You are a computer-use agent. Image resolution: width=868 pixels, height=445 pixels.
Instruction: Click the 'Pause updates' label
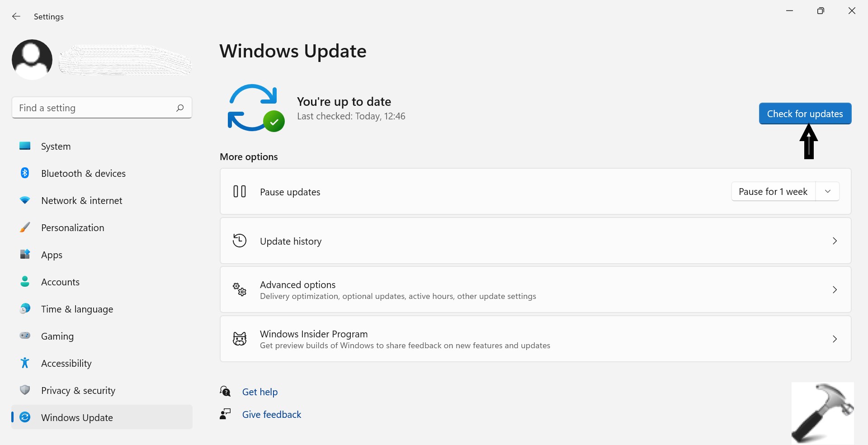290,192
